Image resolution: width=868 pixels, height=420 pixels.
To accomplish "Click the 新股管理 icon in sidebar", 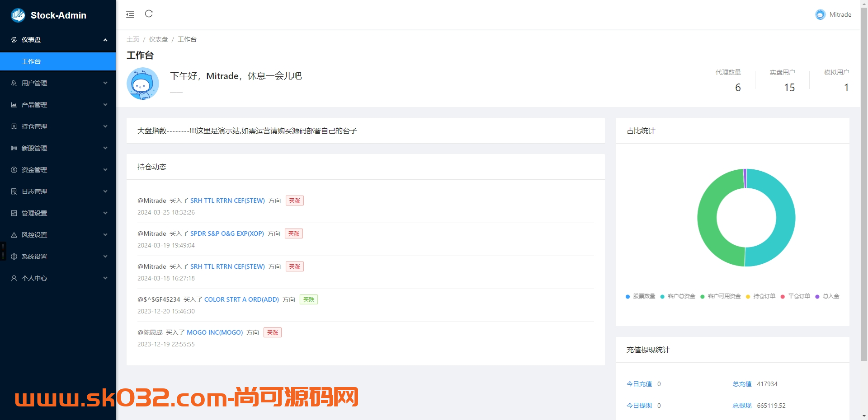I will coord(14,148).
